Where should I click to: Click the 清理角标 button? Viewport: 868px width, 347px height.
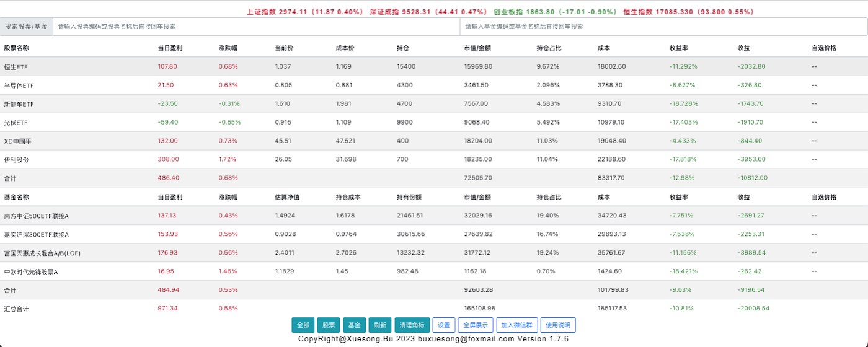click(412, 325)
